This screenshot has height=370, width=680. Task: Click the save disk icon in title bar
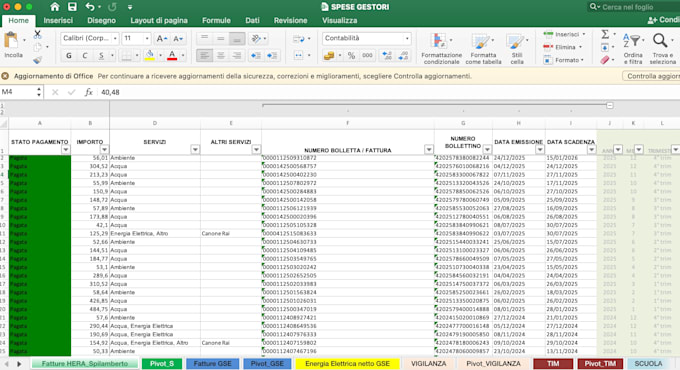click(x=72, y=7)
